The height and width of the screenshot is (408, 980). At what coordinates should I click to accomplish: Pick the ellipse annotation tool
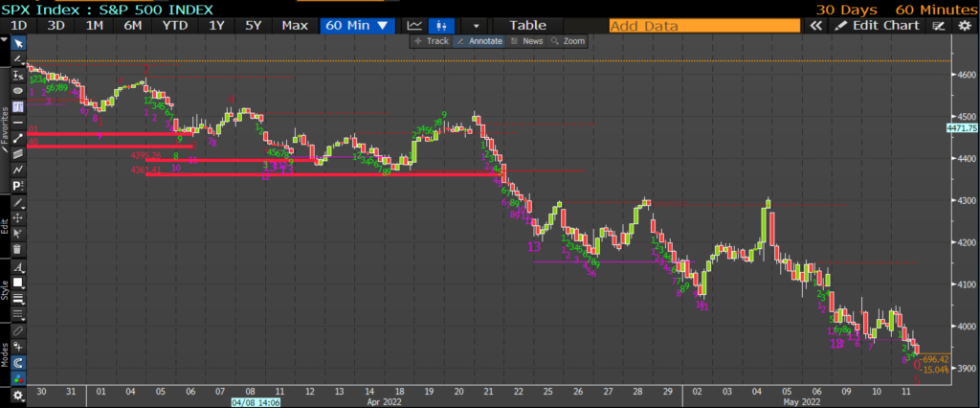click(18, 90)
